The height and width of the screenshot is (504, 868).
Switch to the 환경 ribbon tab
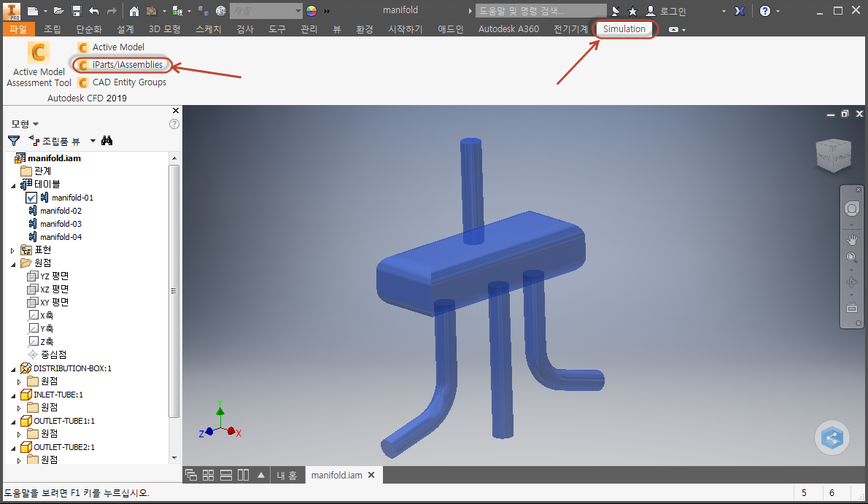(364, 28)
